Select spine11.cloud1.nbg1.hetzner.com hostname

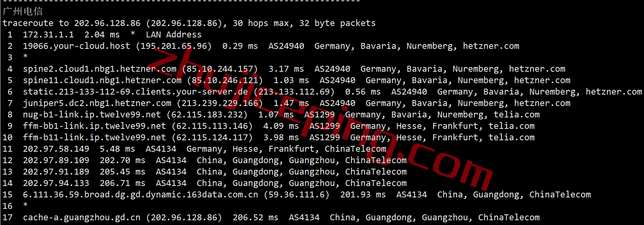point(102,80)
